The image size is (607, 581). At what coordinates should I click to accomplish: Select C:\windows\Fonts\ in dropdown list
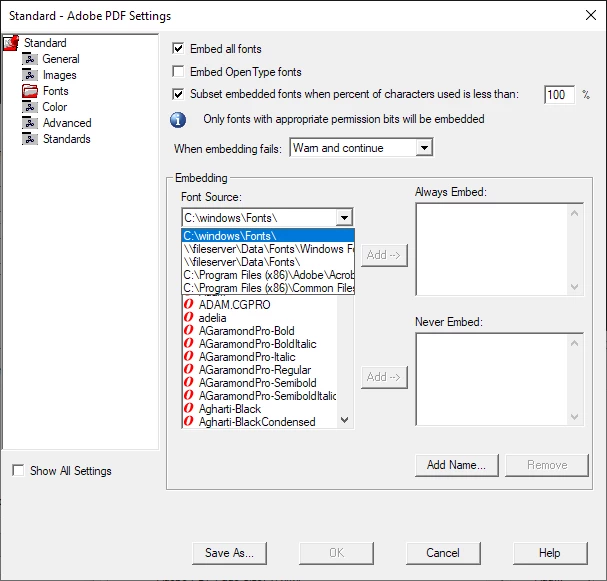[x=268, y=236]
